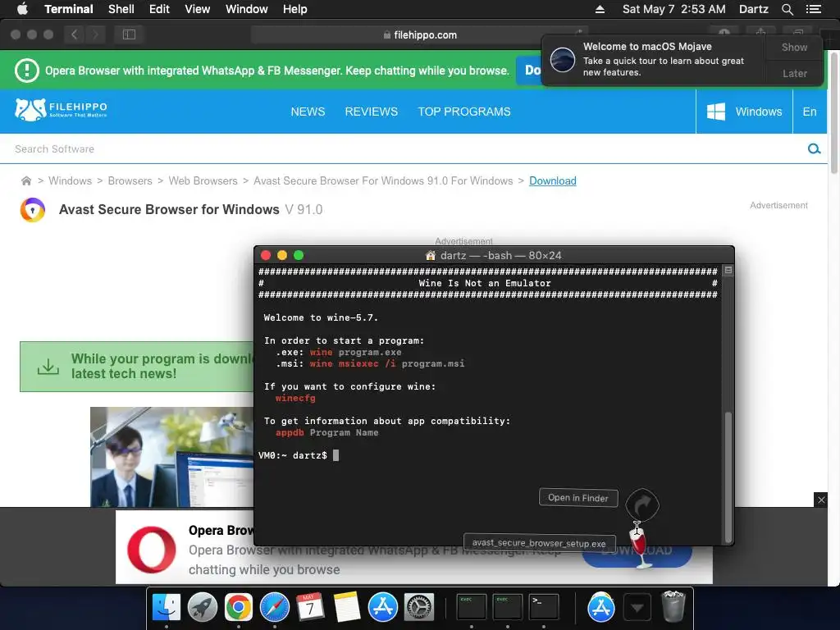Click the Avast Secure Browser logo icon
The width and height of the screenshot is (840, 630).
pos(33,209)
